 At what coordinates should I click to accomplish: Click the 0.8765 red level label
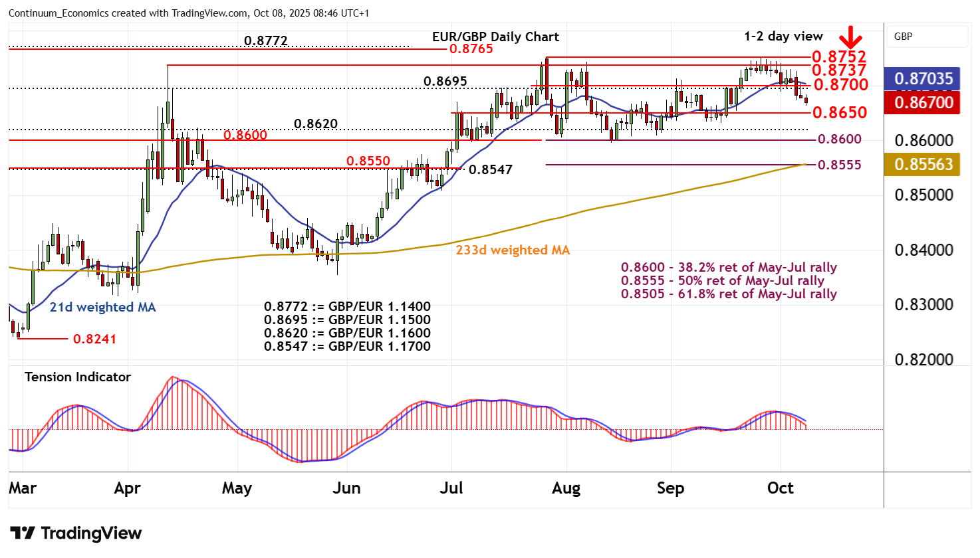(471, 49)
